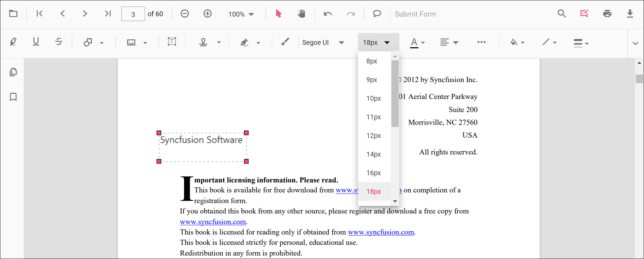The height and width of the screenshot is (259, 644).
Task: Click the Syncfusion Software free text annotation
Action: click(x=203, y=147)
